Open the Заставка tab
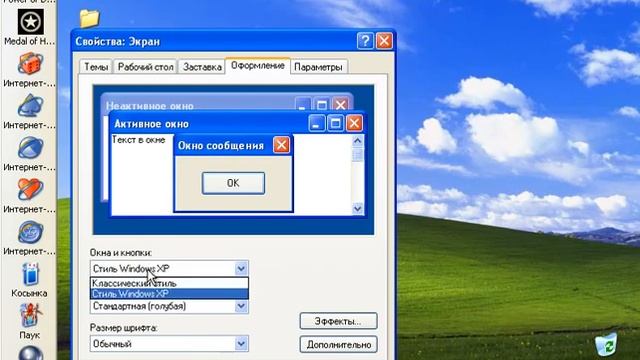Screen dimensions: 640x360 pyautogui.click(x=202, y=67)
